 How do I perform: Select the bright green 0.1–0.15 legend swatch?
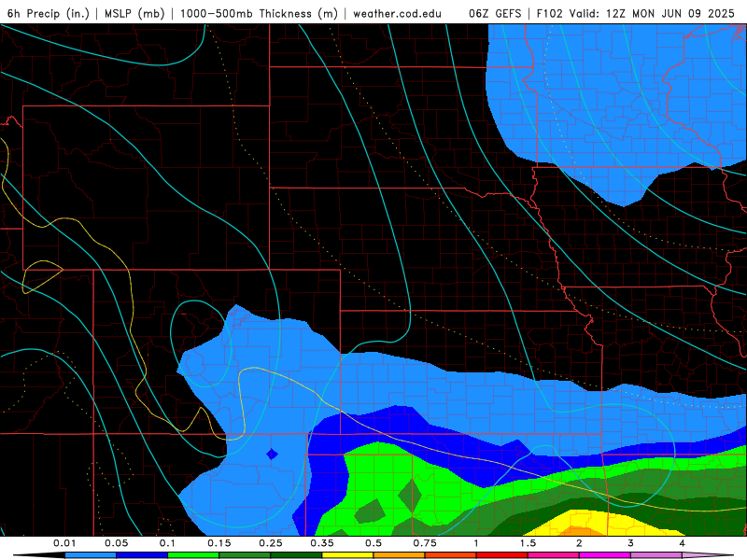193,555
